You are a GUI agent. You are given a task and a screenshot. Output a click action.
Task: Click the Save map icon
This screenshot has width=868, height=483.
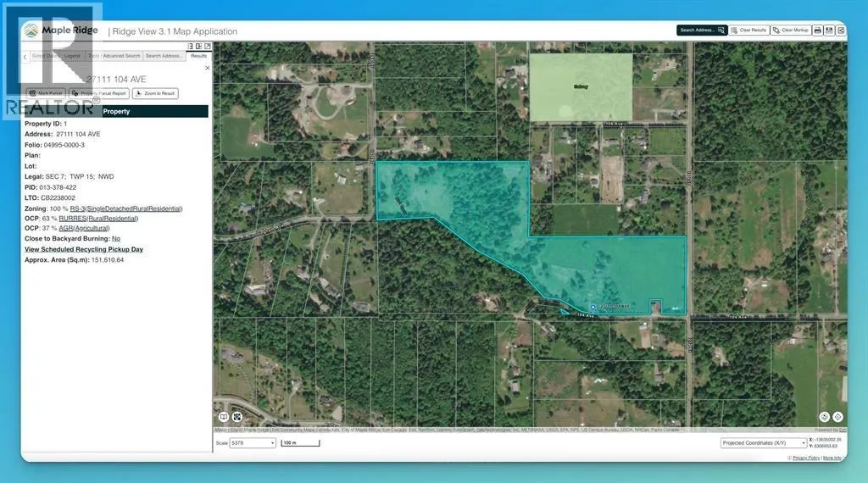pyautogui.click(x=830, y=30)
